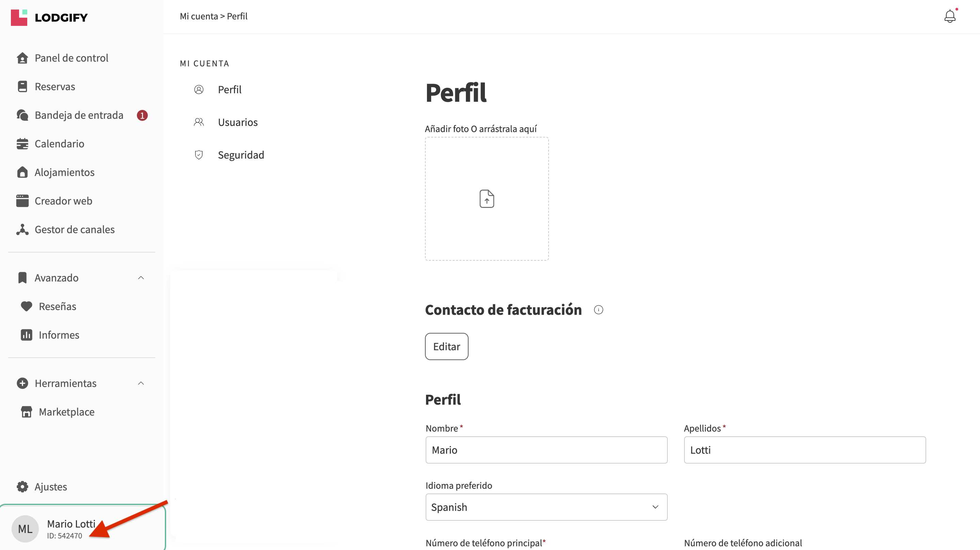Open Gestor de canales icon
Viewport: 980px width, 550px height.
[x=22, y=229]
